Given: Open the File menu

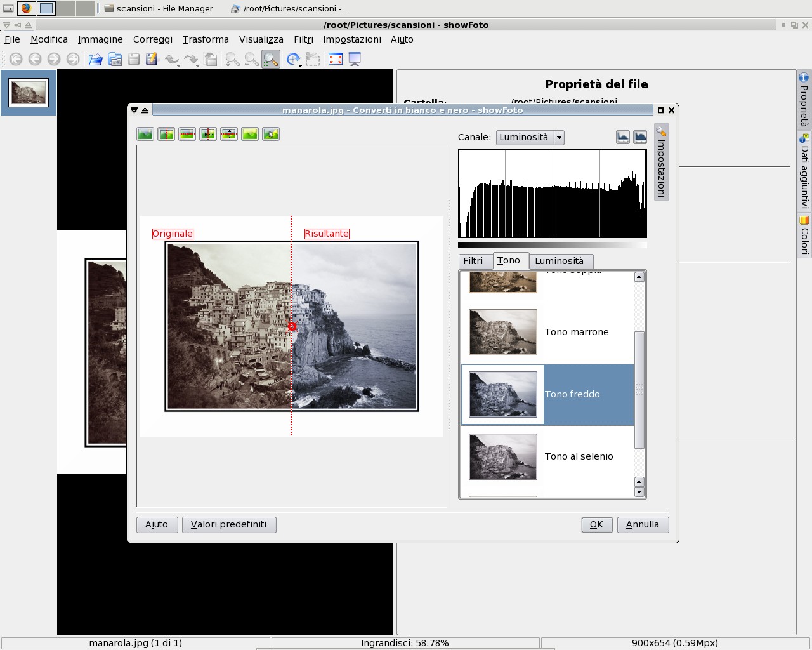Looking at the screenshot, I should 12,39.
